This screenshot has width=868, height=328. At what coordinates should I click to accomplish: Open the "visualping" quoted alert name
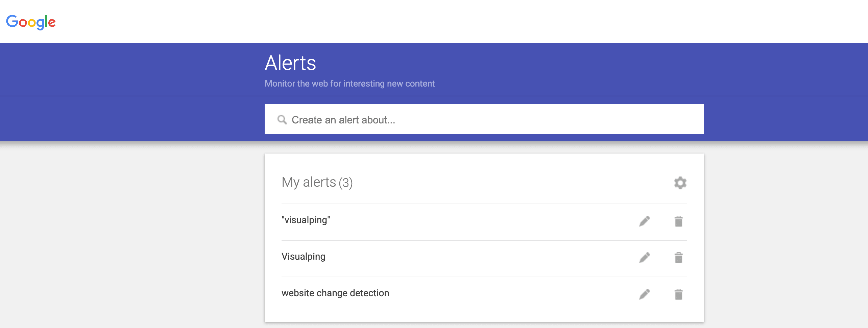pos(306,220)
